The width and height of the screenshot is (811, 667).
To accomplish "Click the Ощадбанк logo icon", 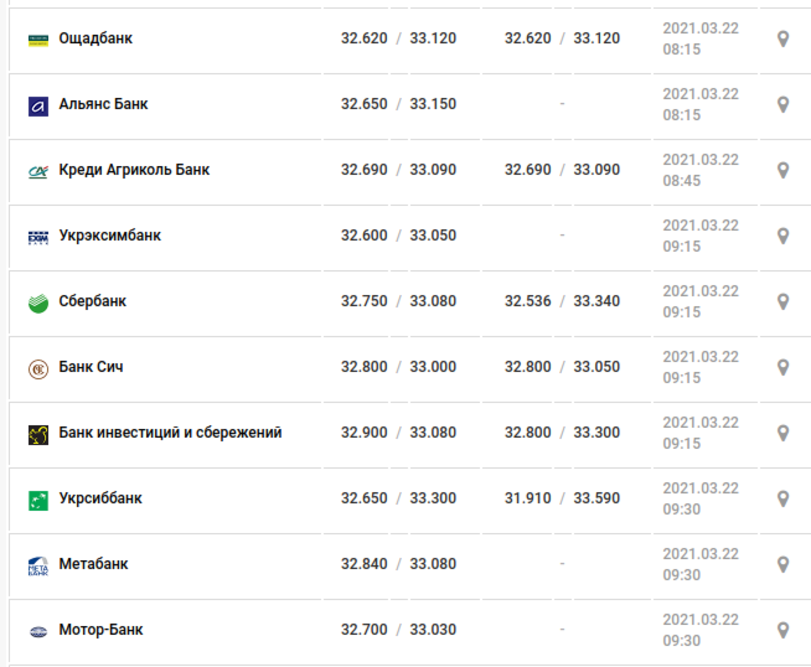I will [38, 40].
